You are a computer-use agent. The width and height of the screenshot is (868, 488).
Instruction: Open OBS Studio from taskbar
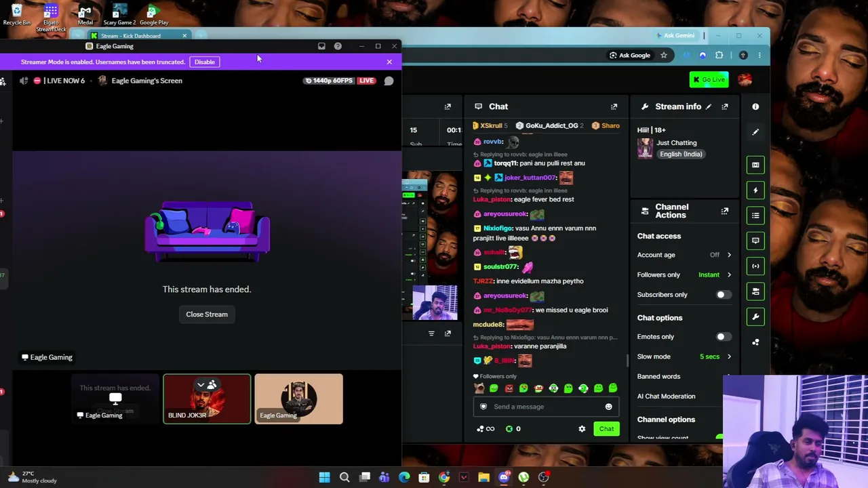click(x=543, y=477)
